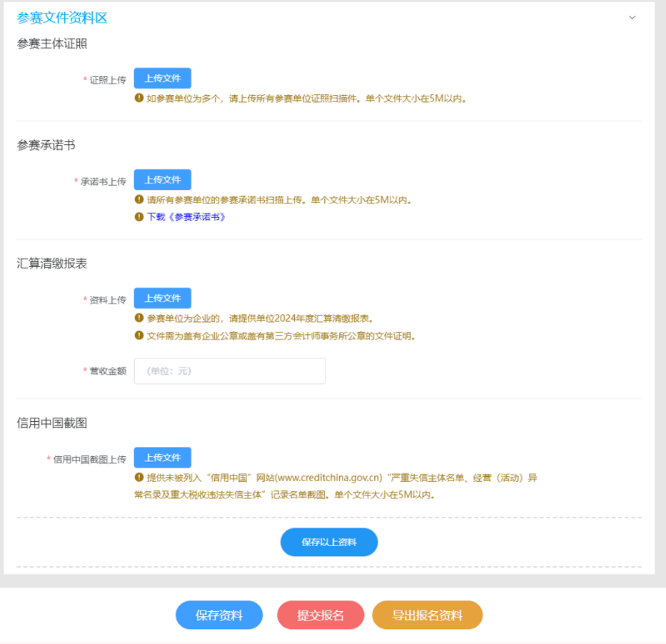Click the red 提交报名 button
Viewport: 666px width, 644px height.
click(321, 615)
